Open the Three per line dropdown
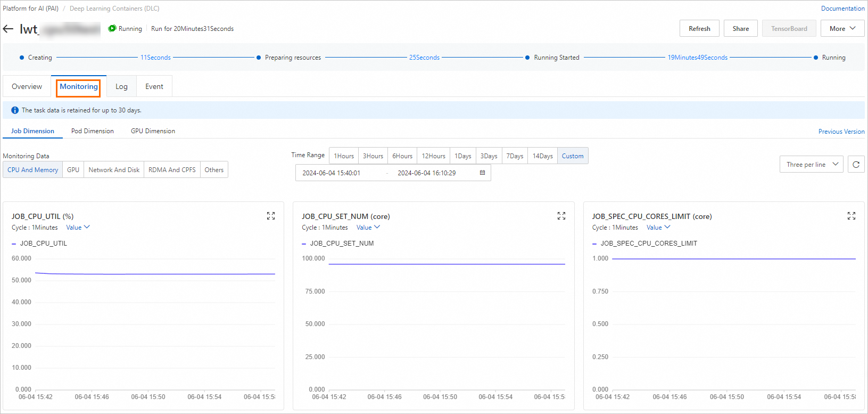The height and width of the screenshot is (414, 868). [811, 165]
